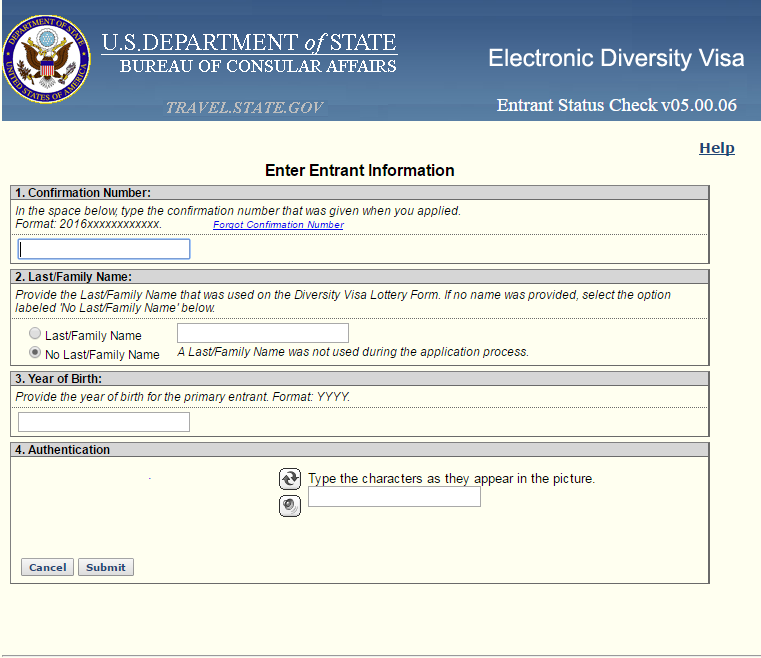Click the 'Bureau of Consular Affairs' text
The image size is (761, 658).
[258, 66]
